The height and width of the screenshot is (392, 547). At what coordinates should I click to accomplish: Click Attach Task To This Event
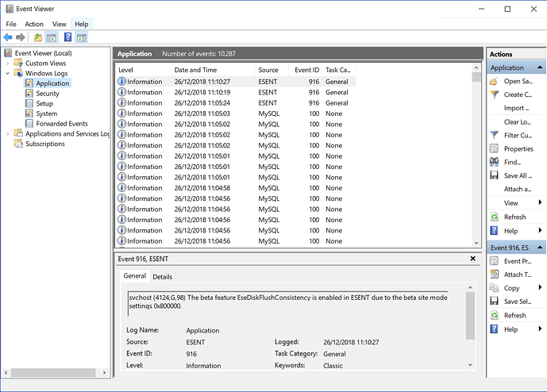pos(518,275)
